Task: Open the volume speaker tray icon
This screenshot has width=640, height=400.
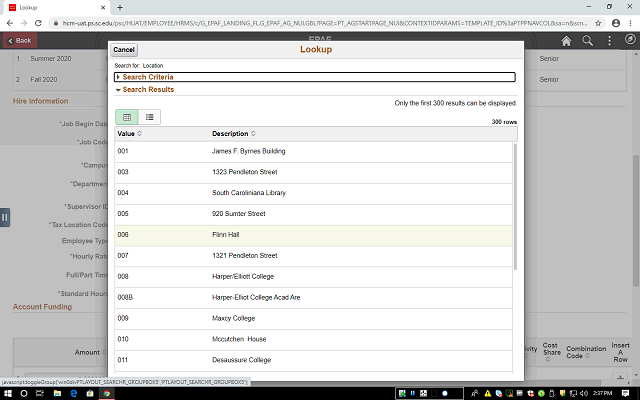Action: pos(584,393)
